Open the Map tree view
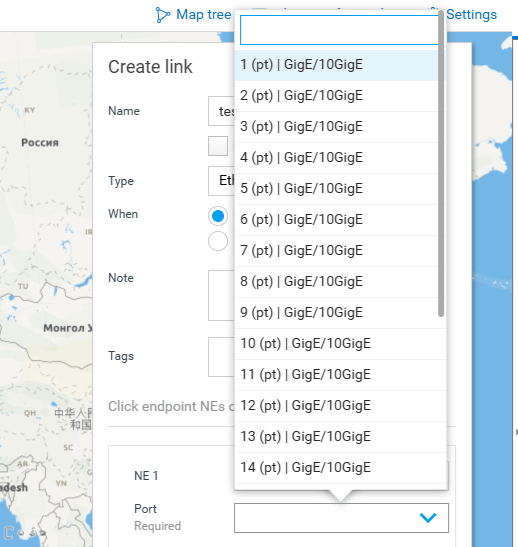Screen dimensions: 518x547 click(193, 15)
